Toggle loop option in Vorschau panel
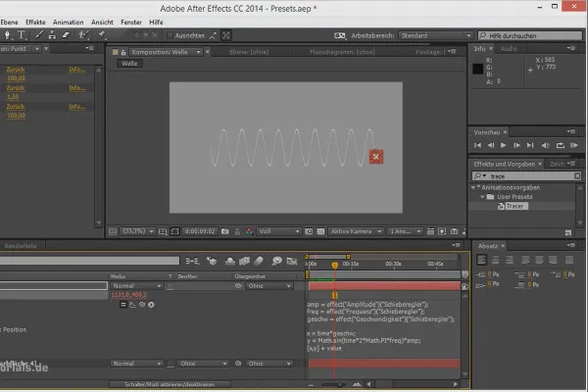Viewport: 588px width, 392px height. click(x=561, y=145)
